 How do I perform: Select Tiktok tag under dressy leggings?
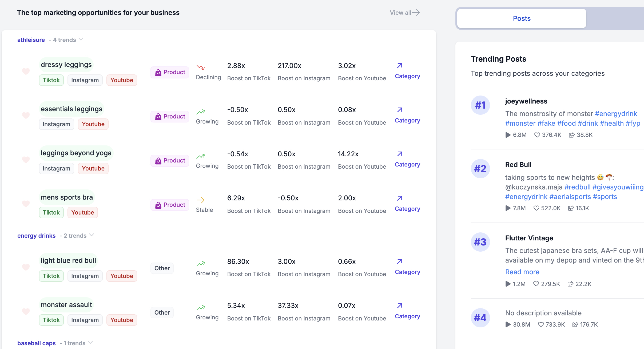51,80
